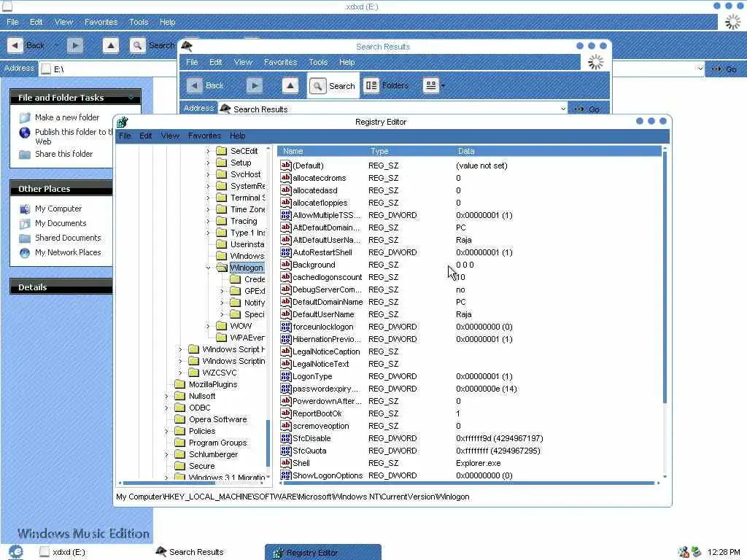The height and width of the screenshot is (560, 747).
Task: Click the My Network Places globe icon
Action: click(25, 253)
